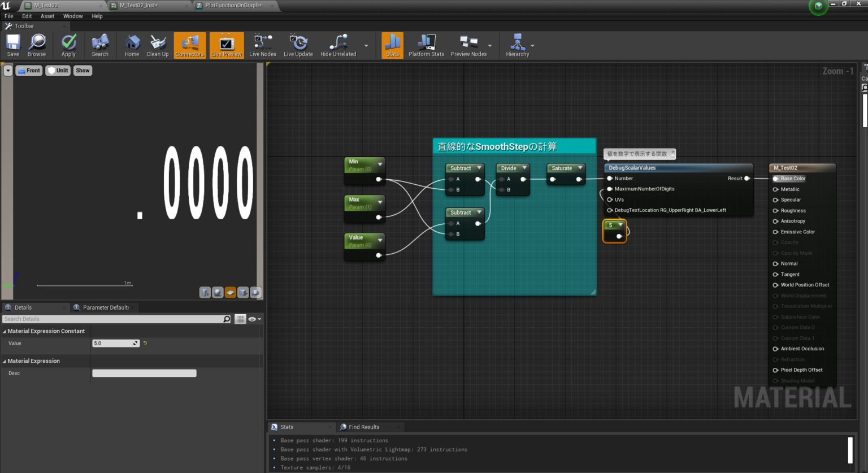The width and height of the screenshot is (868, 473).
Task: Select the Search toolbar icon
Action: [x=100, y=45]
